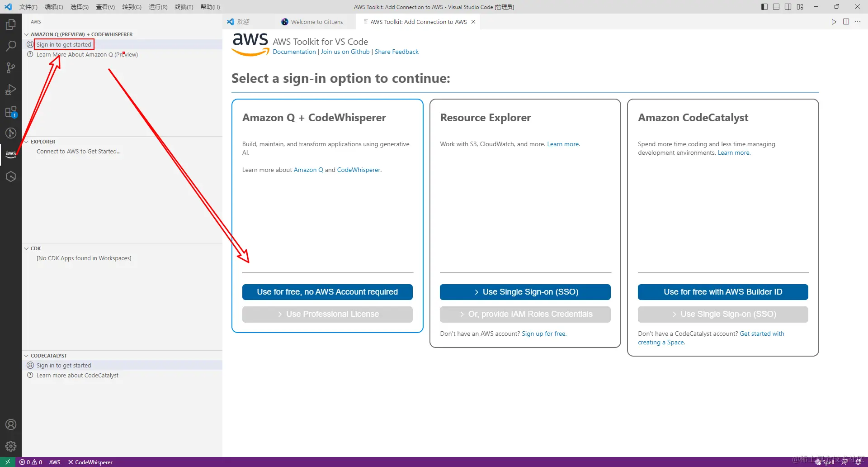Switch to the 欢迎 tab
The height and width of the screenshot is (467, 868).
click(243, 22)
